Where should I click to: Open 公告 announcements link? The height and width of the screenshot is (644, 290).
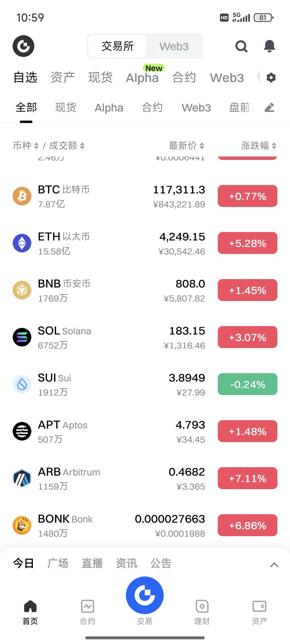click(161, 563)
